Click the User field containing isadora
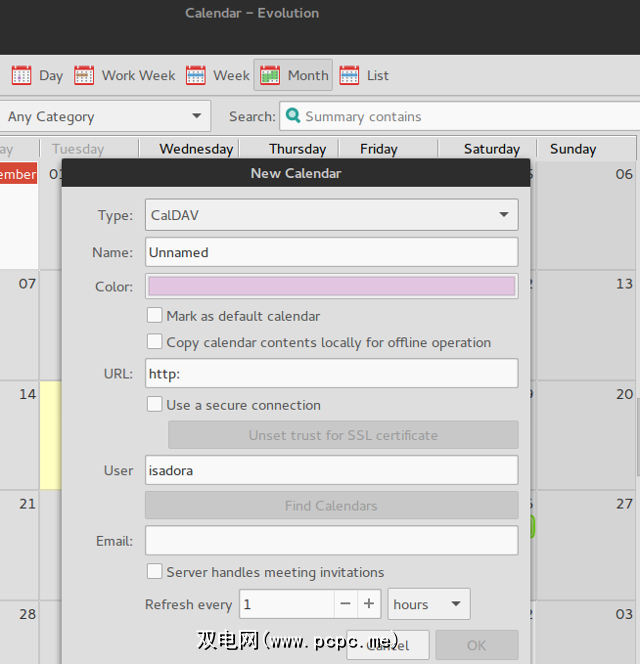The width and height of the screenshot is (640, 664). coord(332,470)
